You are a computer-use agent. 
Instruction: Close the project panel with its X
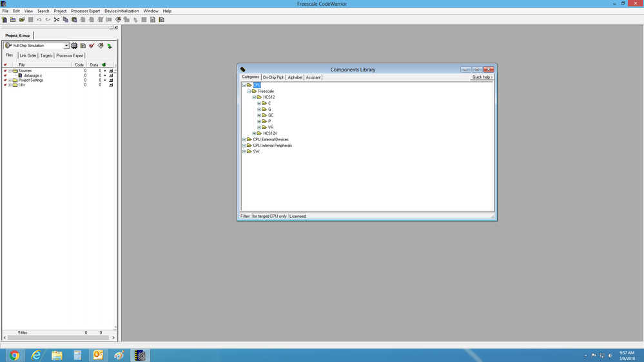click(116, 28)
